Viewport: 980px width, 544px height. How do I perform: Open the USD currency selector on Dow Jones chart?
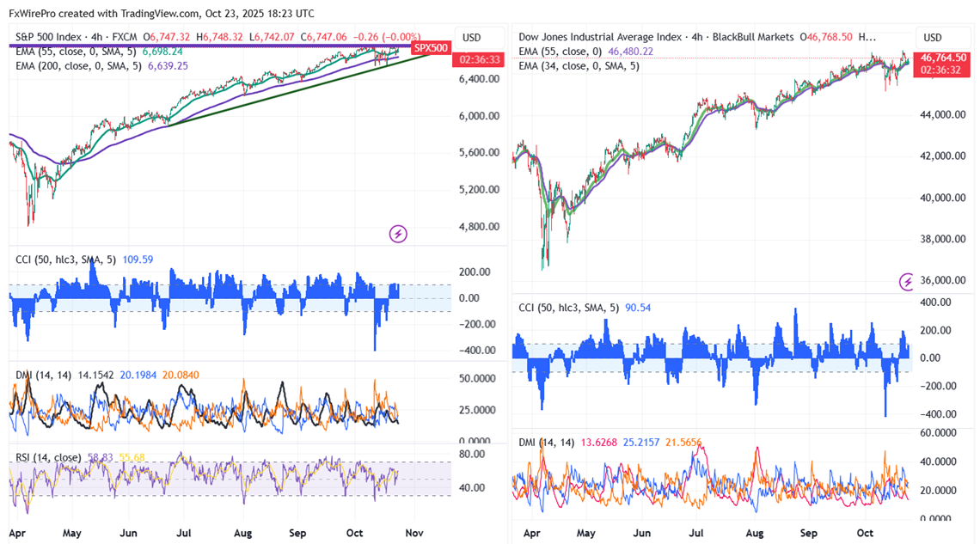(933, 38)
